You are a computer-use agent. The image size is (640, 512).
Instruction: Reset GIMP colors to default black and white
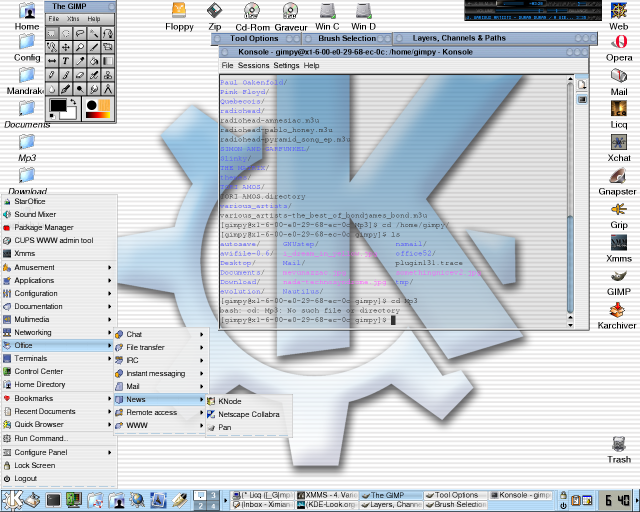pyautogui.click(x=52, y=116)
